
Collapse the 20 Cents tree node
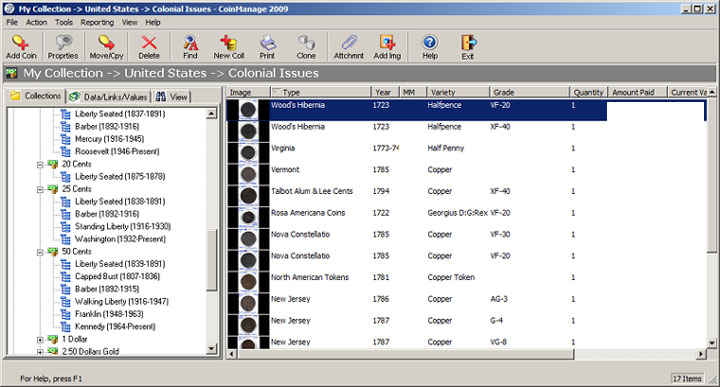coord(40,164)
